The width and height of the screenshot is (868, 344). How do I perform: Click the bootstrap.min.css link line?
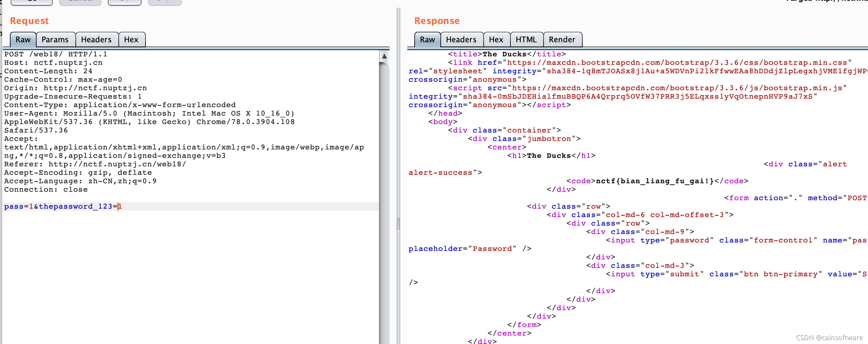point(650,63)
